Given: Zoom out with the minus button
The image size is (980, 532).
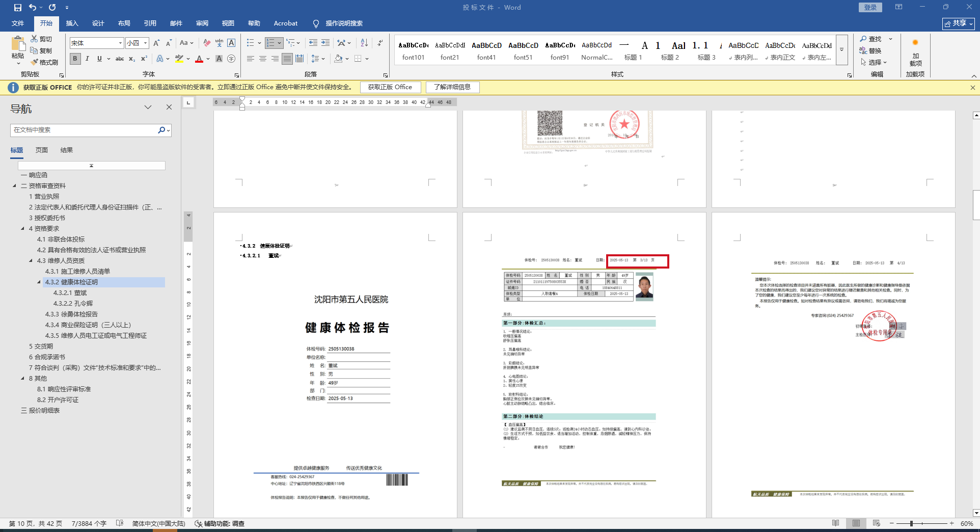Looking at the screenshot, I should click(x=891, y=523).
